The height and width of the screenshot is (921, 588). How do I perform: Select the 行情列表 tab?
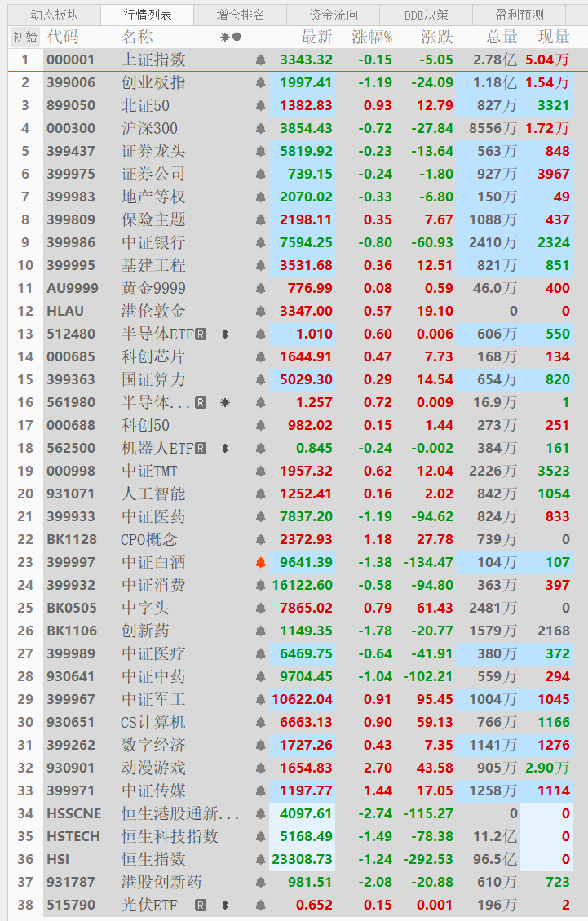148,15
